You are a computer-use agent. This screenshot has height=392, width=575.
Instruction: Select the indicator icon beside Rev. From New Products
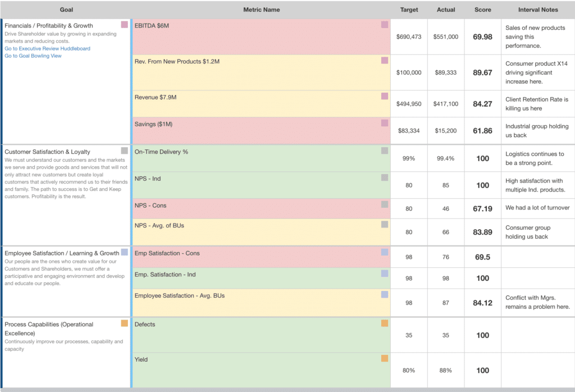coord(385,61)
